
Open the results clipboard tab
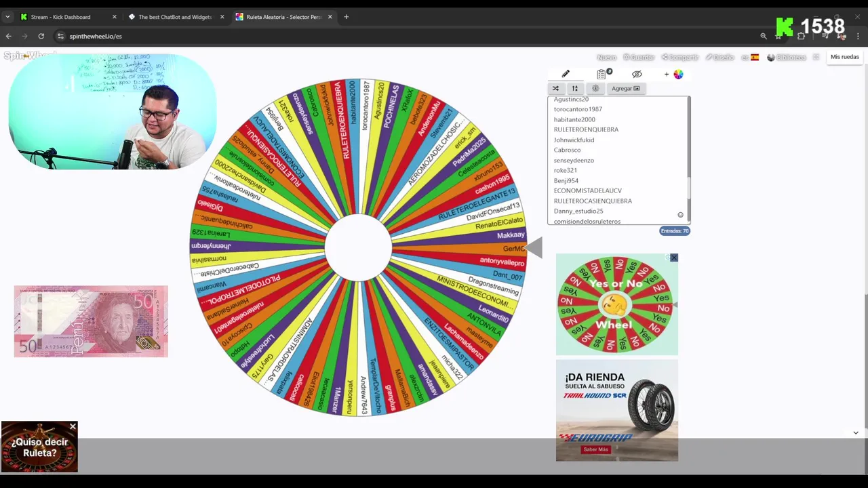coord(602,74)
